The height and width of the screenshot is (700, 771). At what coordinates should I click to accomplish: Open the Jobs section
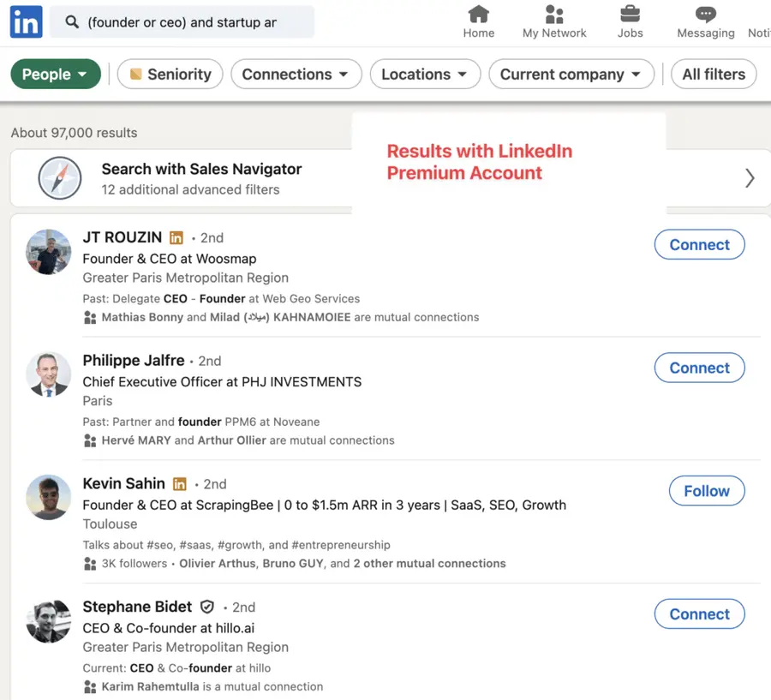pyautogui.click(x=630, y=13)
